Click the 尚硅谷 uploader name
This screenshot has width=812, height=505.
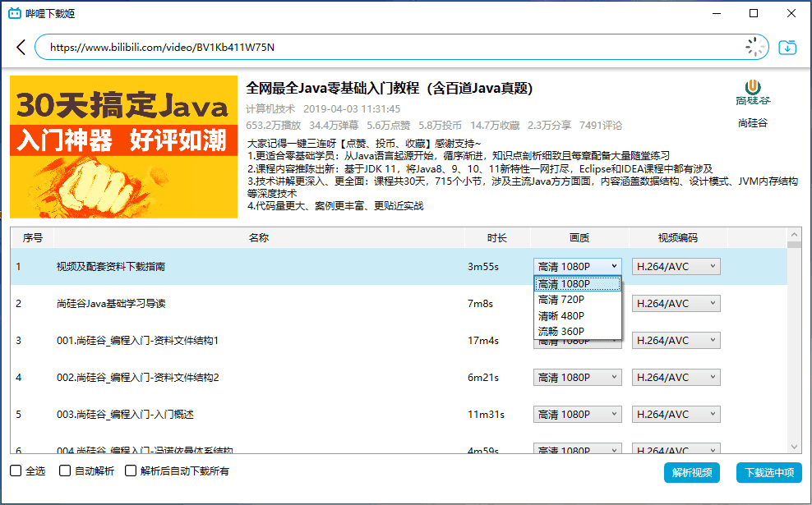(x=753, y=122)
